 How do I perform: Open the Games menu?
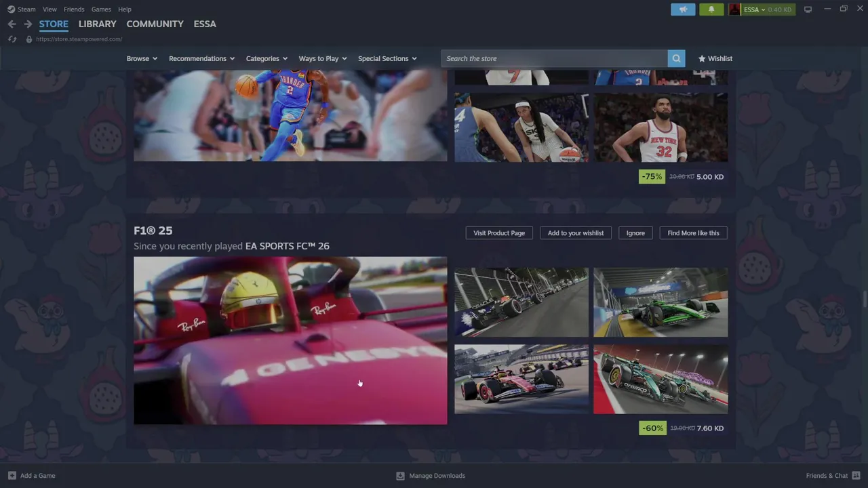pos(101,9)
